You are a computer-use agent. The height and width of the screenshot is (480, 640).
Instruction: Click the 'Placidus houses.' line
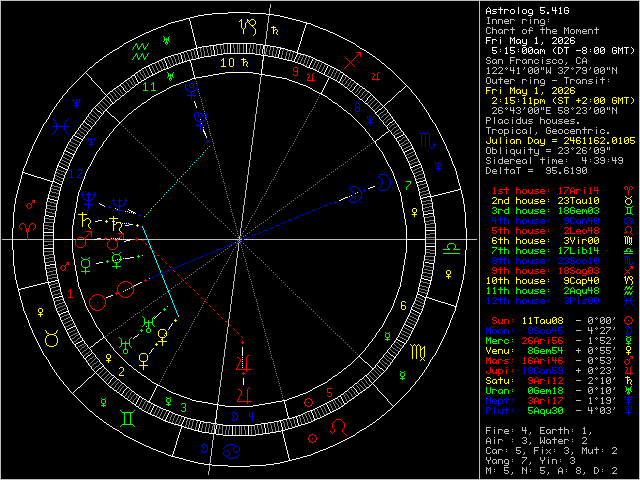click(x=533, y=121)
